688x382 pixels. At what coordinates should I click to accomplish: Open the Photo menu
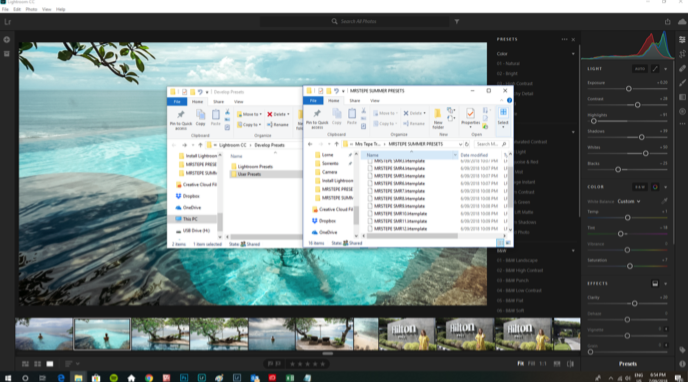click(x=31, y=9)
